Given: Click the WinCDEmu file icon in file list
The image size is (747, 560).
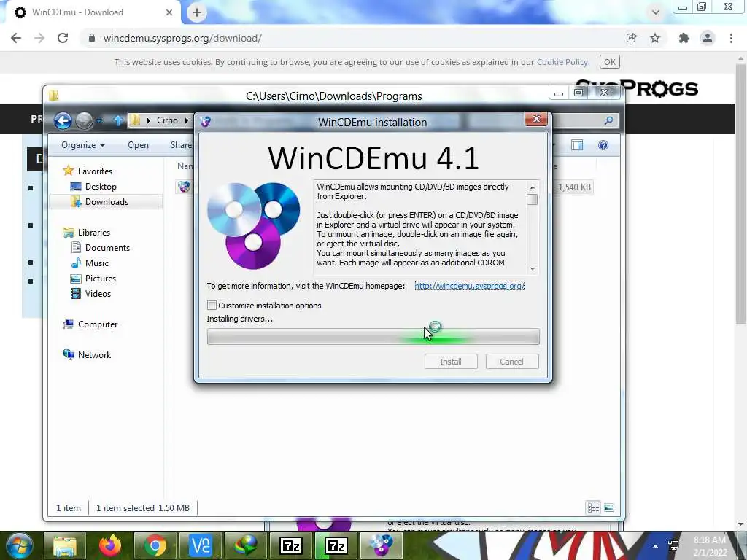Looking at the screenshot, I should (184, 187).
